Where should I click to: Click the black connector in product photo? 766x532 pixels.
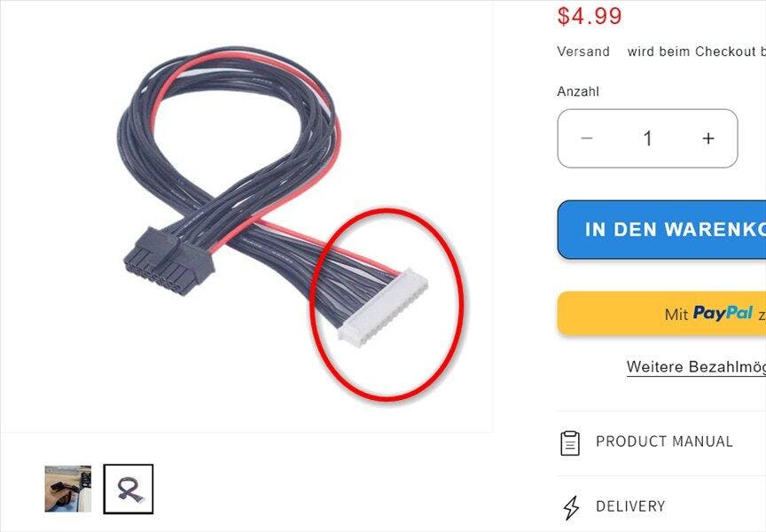[168, 261]
